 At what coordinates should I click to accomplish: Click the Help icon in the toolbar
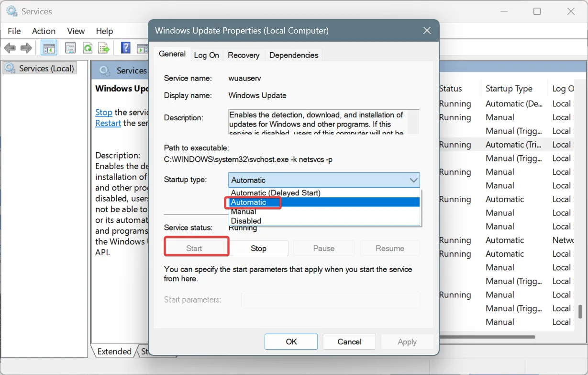(x=125, y=48)
